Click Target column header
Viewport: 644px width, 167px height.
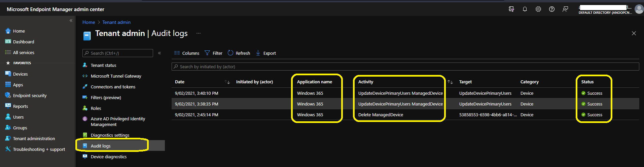[x=465, y=82]
